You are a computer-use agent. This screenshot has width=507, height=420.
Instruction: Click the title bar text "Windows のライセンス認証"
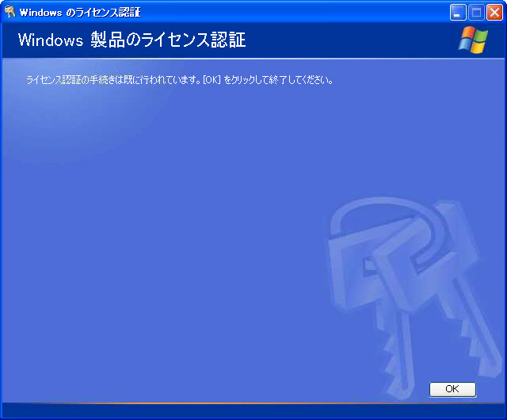tap(80, 13)
